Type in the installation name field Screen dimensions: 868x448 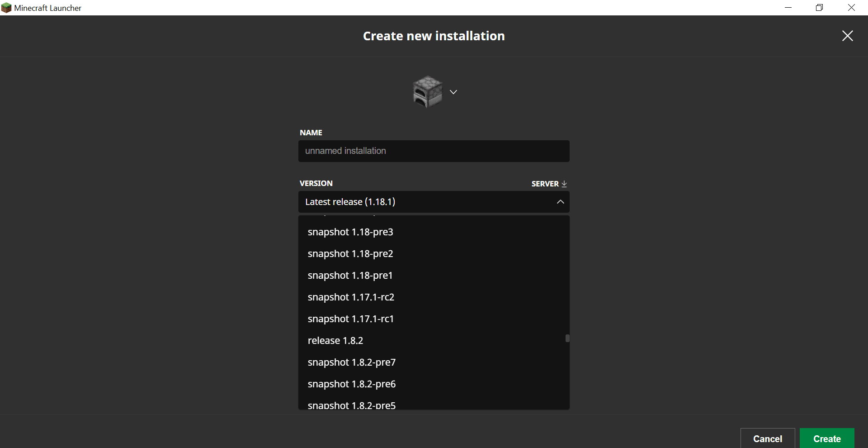pyautogui.click(x=434, y=151)
